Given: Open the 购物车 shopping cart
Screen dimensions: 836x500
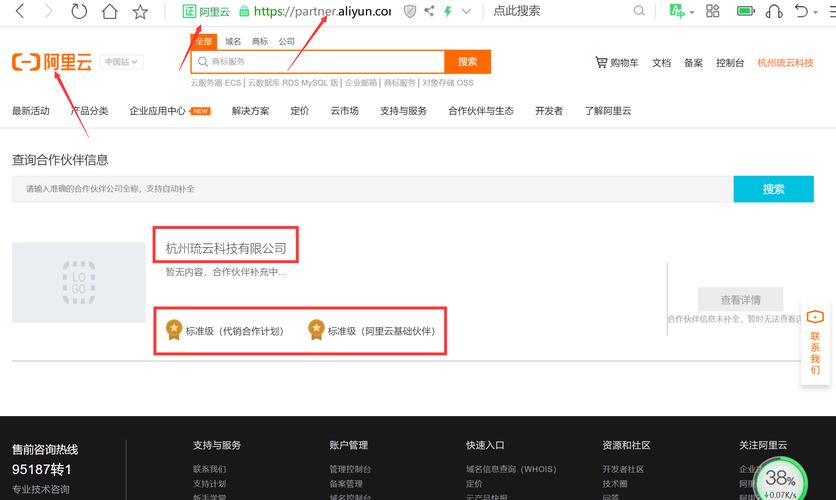Looking at the screenshot, I should (617, 63).
